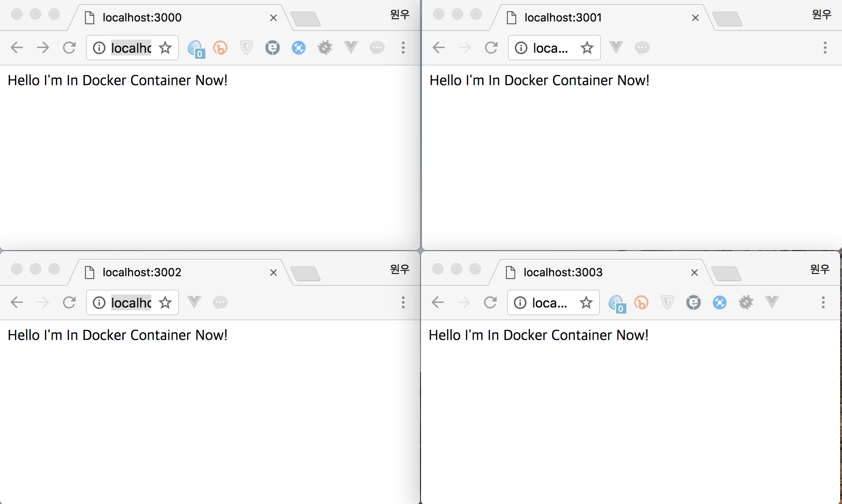Close the localhost:3001 tab
This screenshot has height=504, width=842.
point(695,18)
